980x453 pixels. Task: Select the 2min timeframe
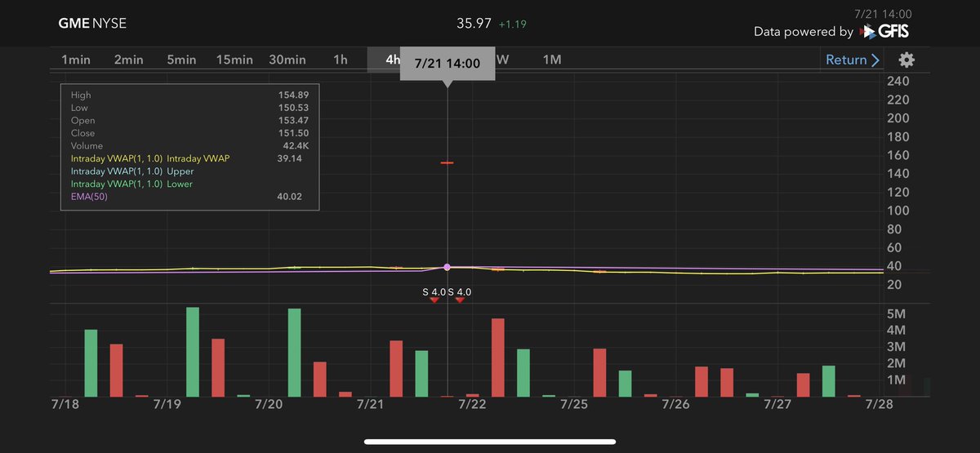pyautogui.click(x=129, y=60)
